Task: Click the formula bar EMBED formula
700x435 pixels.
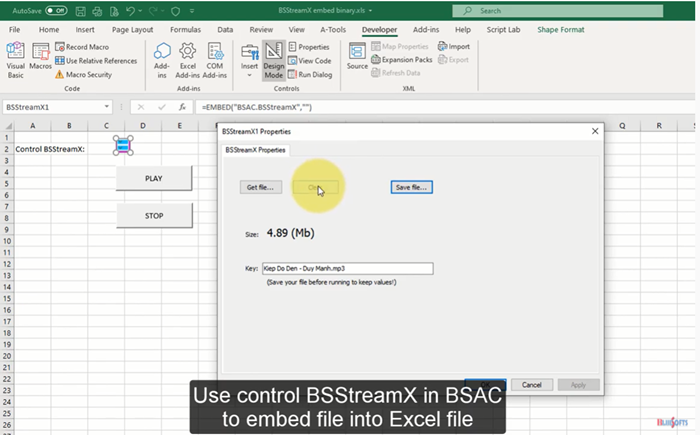Action: [257, 107]
